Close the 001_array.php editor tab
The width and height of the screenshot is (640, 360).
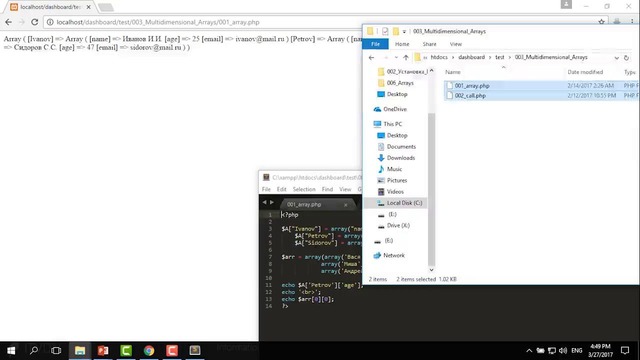pos(345,205)
